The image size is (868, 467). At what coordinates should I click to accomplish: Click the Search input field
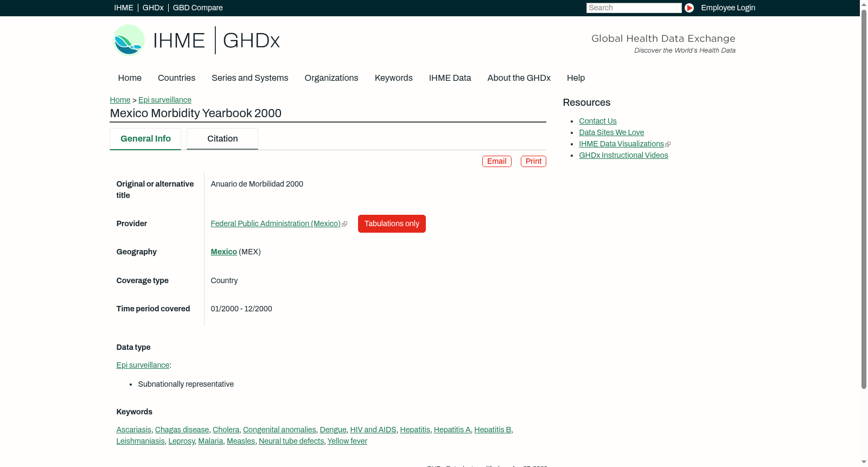tap(634, 8)
